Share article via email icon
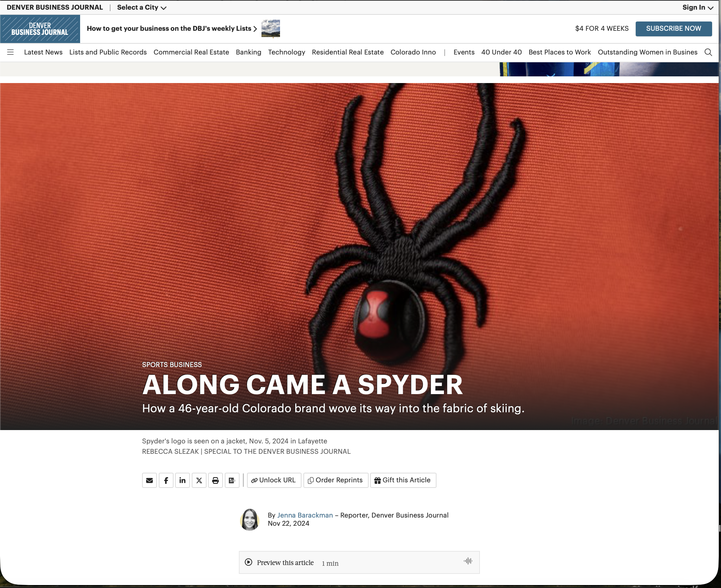This screenshot has height=588, width=721. click(149, 480)
